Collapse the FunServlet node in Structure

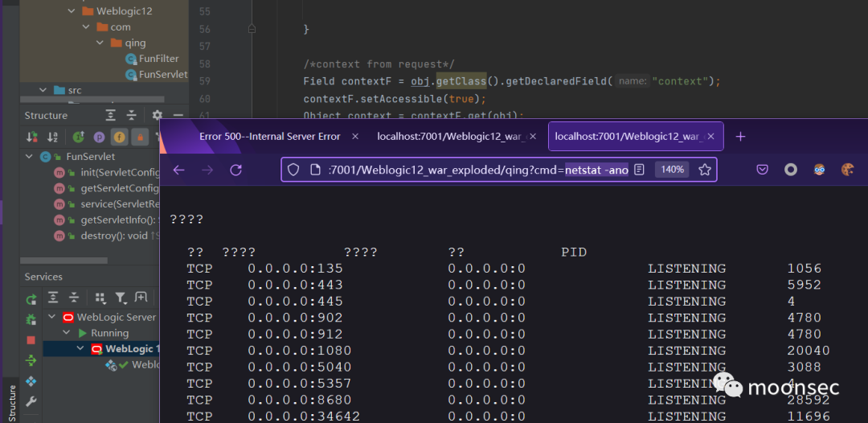(29, 157)
